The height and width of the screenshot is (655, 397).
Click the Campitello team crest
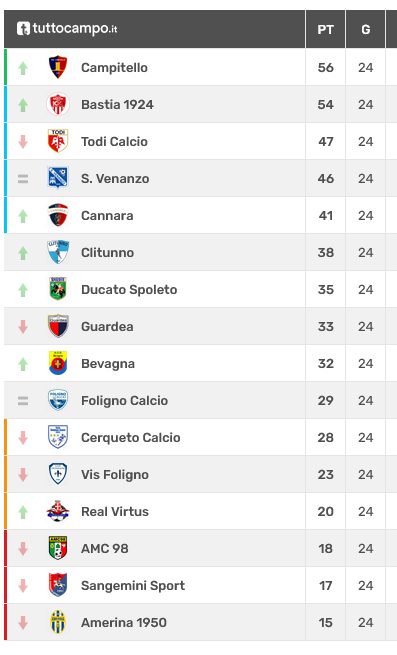[x=58, y=67]
